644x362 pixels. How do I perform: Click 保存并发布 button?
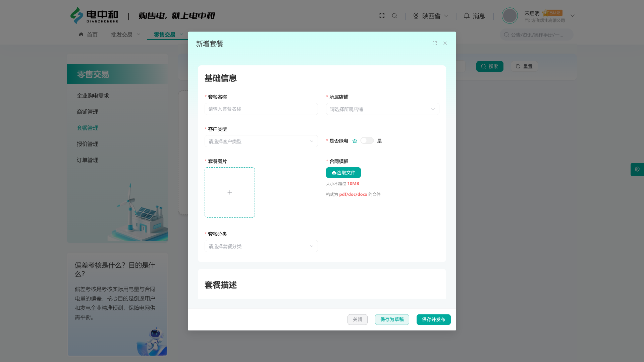[434, 319]
